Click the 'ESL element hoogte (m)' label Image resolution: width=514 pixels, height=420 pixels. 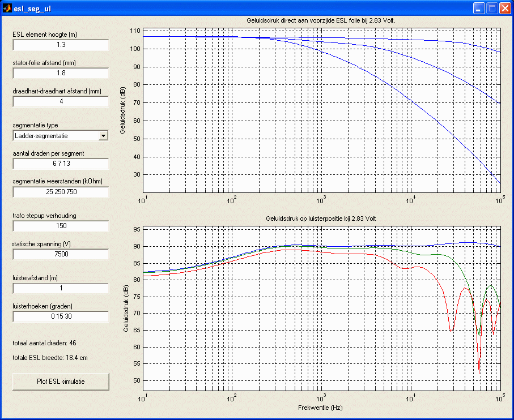coord(45,35)
